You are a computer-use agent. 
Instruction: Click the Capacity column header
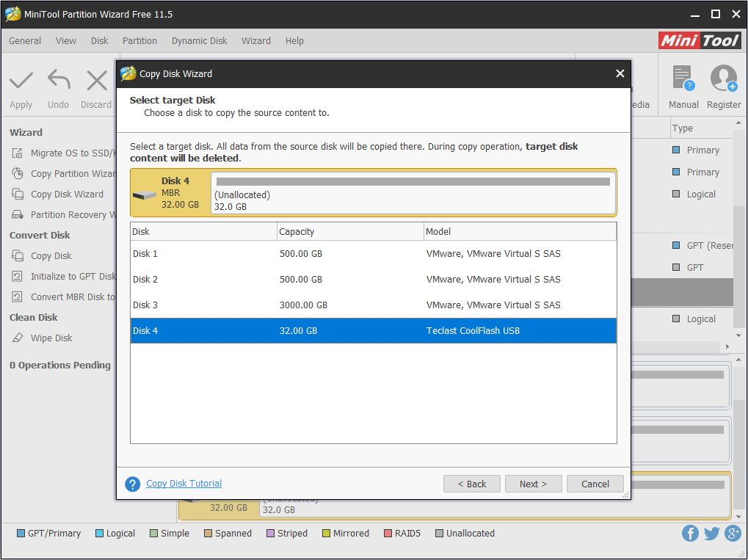pos(350,231)
